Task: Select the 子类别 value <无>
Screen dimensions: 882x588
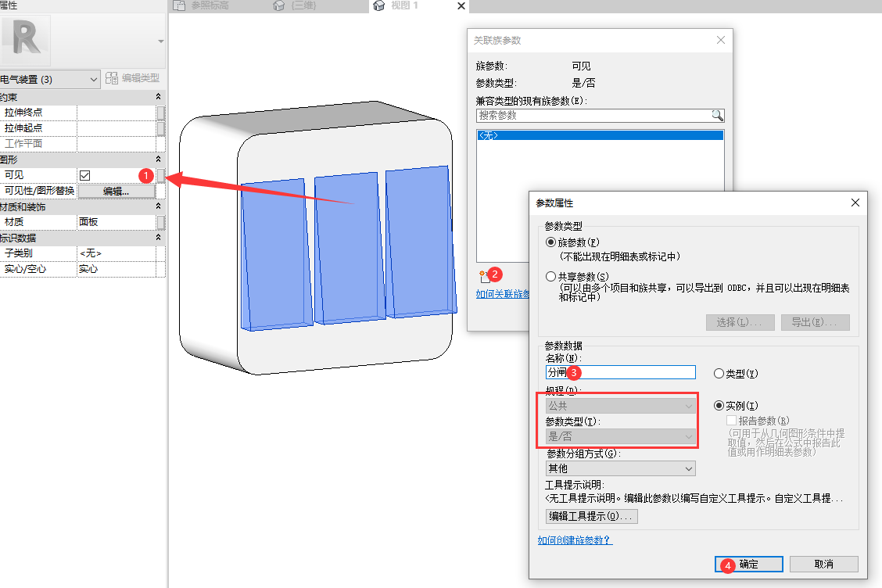Action: coord(117,253)
